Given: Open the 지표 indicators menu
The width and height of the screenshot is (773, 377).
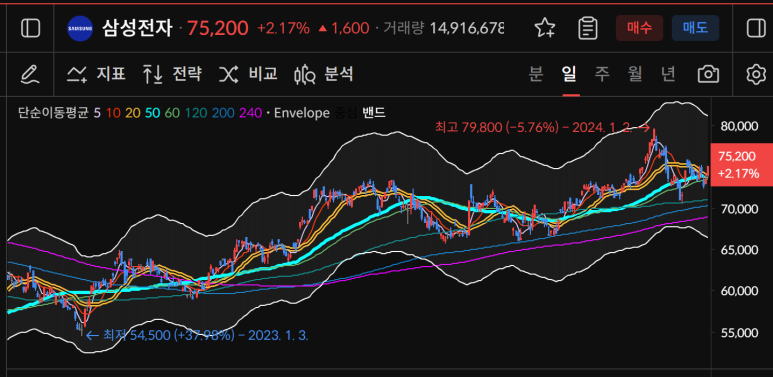Looking at the screenshot, I should [x=96, y=74].
